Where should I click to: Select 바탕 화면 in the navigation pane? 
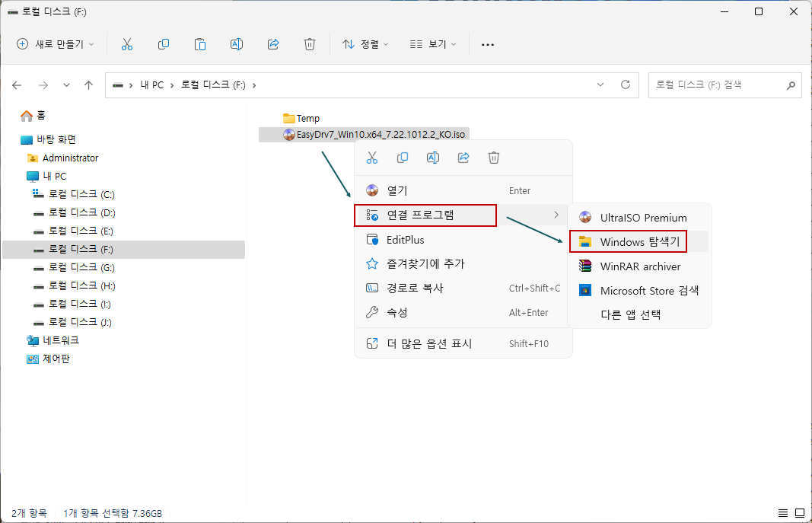click(x=48, y=139)
